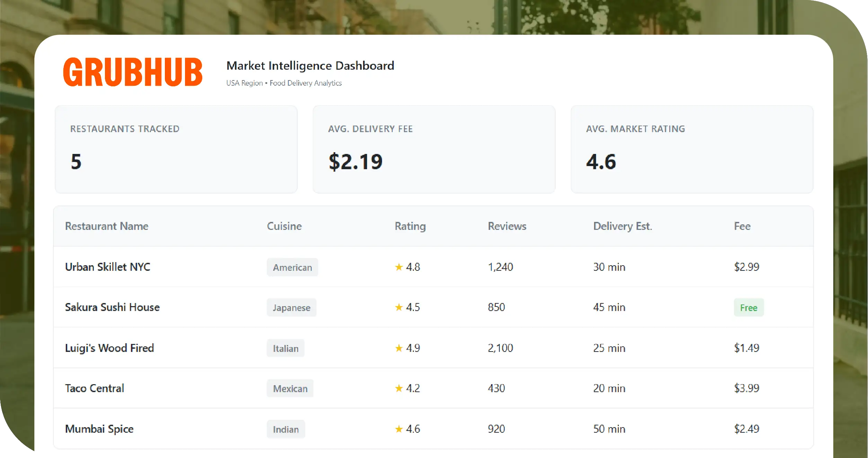Click the Mexican cuisine badge
The image size is (868, 458).
coord(290,389)
